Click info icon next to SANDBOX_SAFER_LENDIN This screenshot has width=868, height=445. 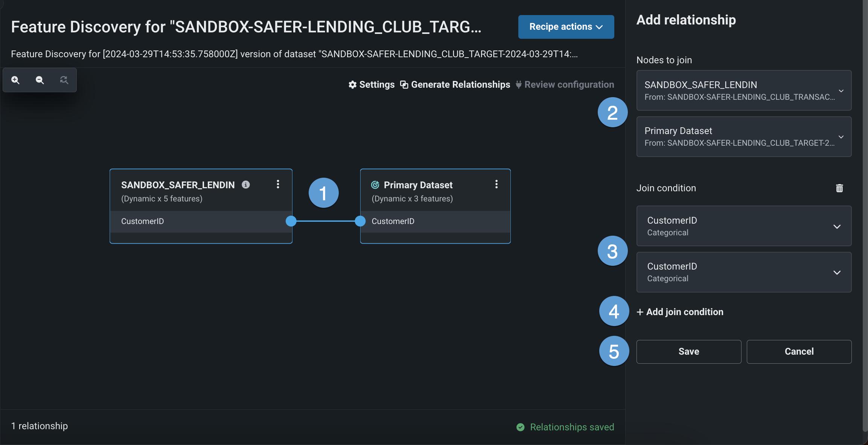coord(246,184)
